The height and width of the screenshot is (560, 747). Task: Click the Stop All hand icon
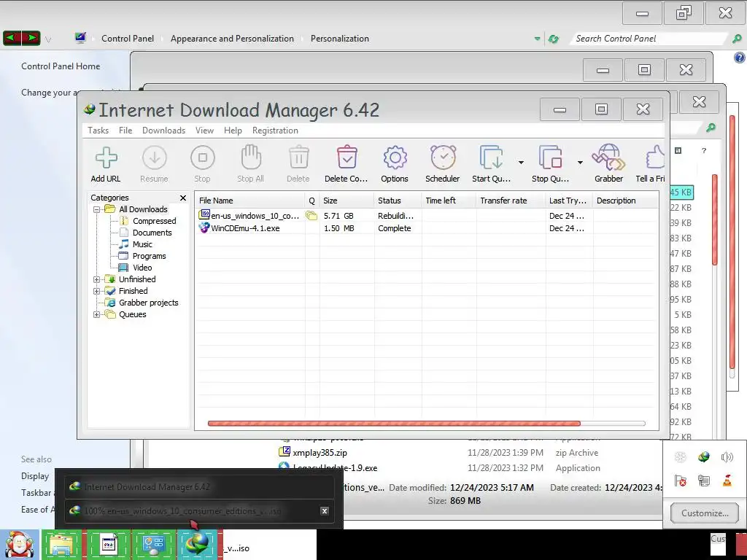(251, 157)
